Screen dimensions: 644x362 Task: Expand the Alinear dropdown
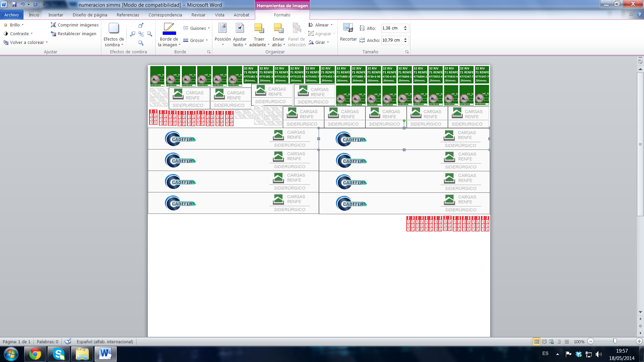tap(321, 25)
